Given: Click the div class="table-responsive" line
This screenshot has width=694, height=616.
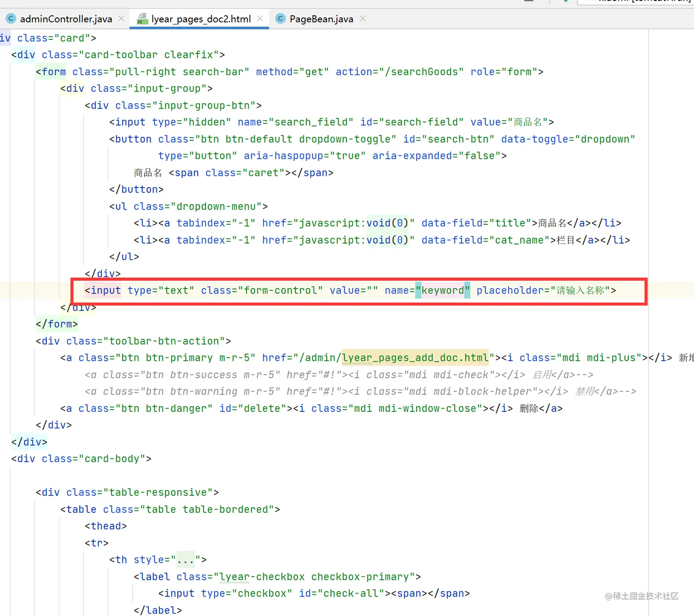Looking at the screenshot, I should point(127,493).
